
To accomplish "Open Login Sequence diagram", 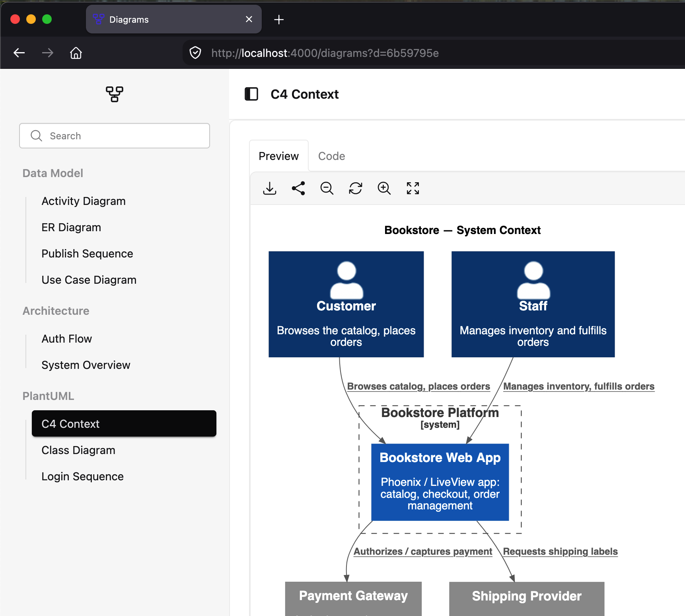I will click(83, 476).
